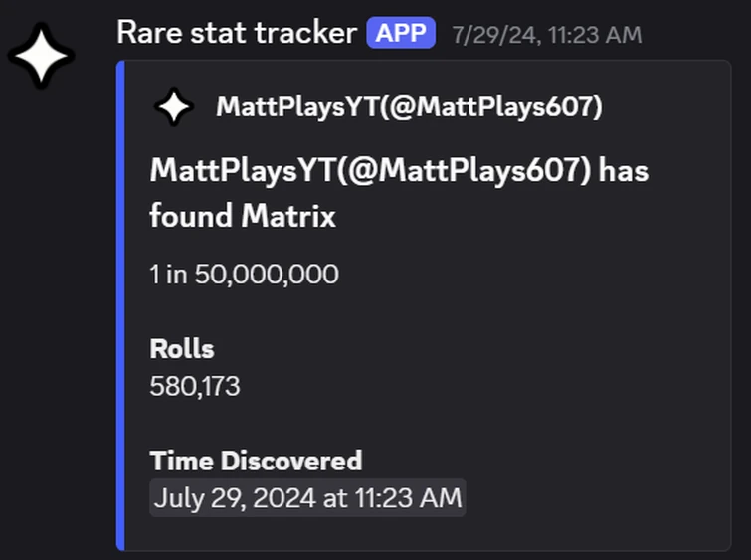Click the bold 'has found Matrix' embed title

(398, 192)
